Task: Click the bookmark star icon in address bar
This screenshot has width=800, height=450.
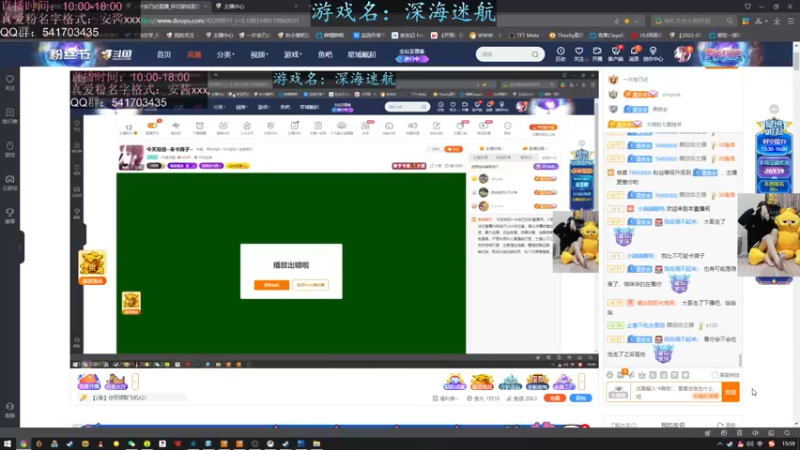Action: (627, 21)
